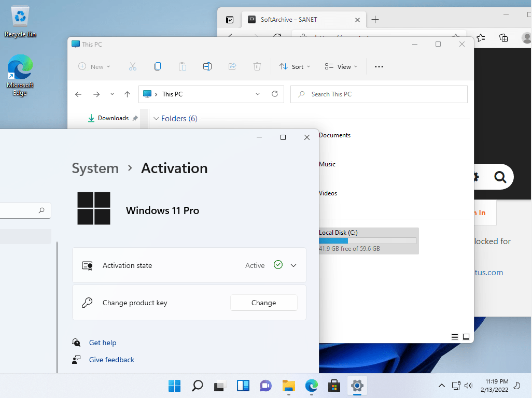This screenshot has height=398, width=532.
Task: Select the Videos folder in This PC
Action: [328, 193]
